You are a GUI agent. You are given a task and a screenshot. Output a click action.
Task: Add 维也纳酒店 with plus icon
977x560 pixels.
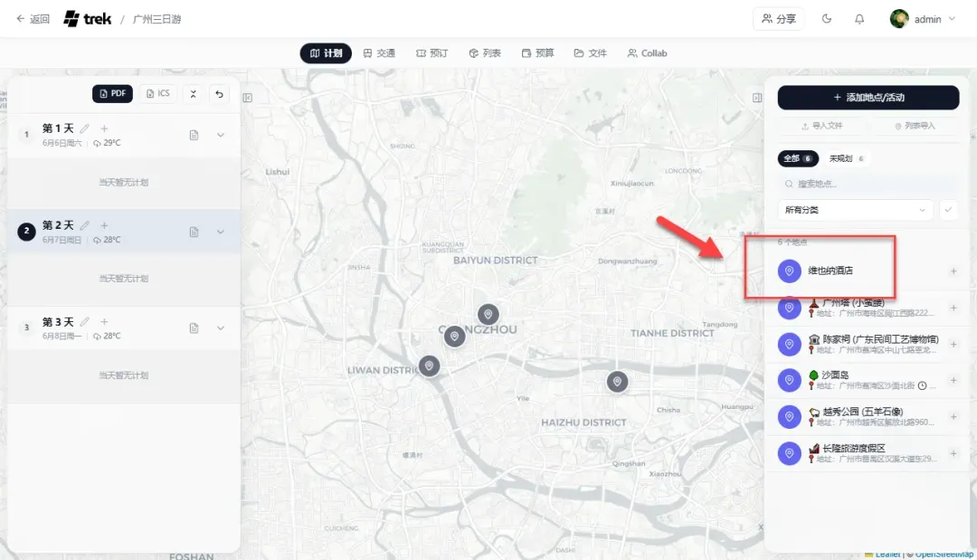pyautogui.click(x=953, y=271)
